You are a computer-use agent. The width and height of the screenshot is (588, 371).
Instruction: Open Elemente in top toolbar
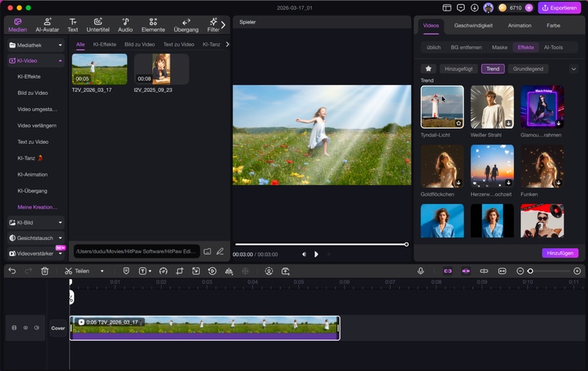pos(153,25)
